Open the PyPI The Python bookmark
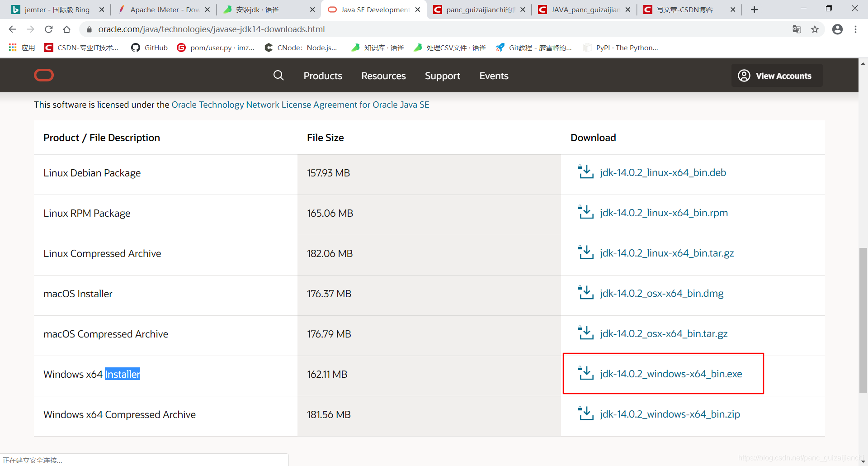 (620, 48)
